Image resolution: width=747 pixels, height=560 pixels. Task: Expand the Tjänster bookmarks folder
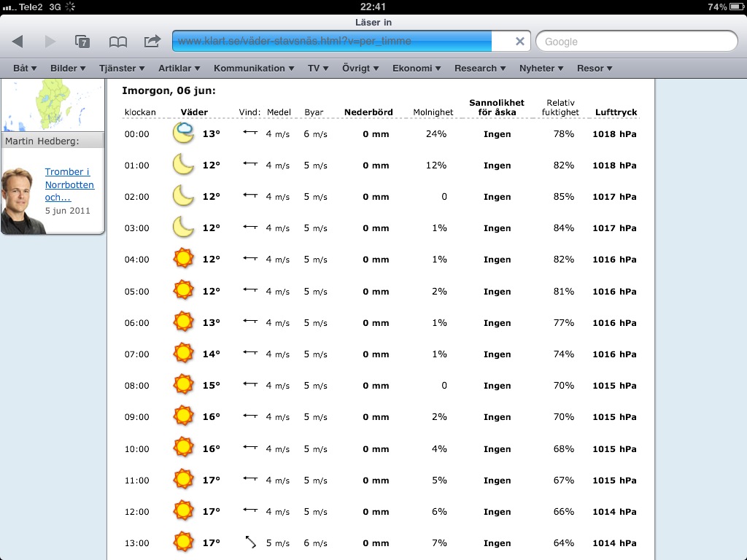point(122,68)
